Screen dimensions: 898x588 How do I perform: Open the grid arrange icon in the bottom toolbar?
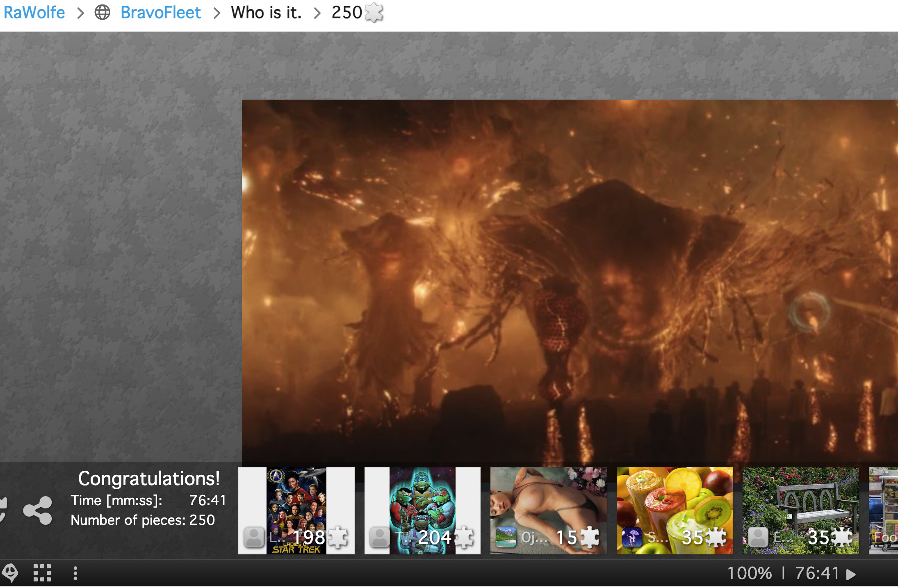pos(42,573)
